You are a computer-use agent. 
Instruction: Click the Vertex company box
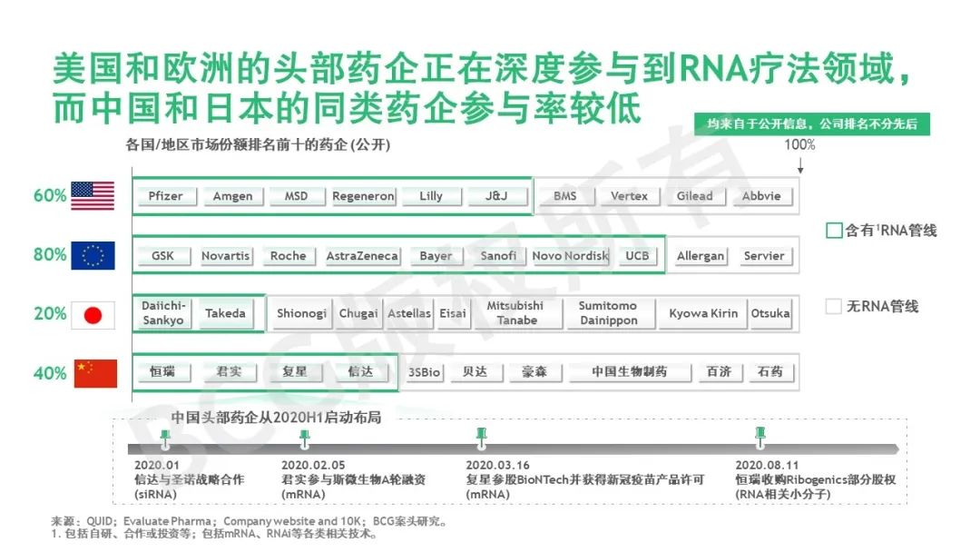(x=629, y=196)
